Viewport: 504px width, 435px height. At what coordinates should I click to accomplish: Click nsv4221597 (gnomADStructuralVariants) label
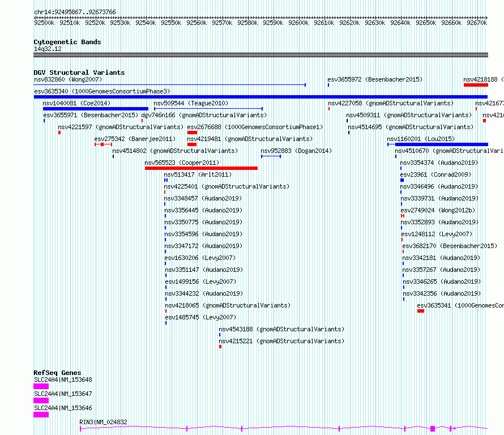(121, 127)
